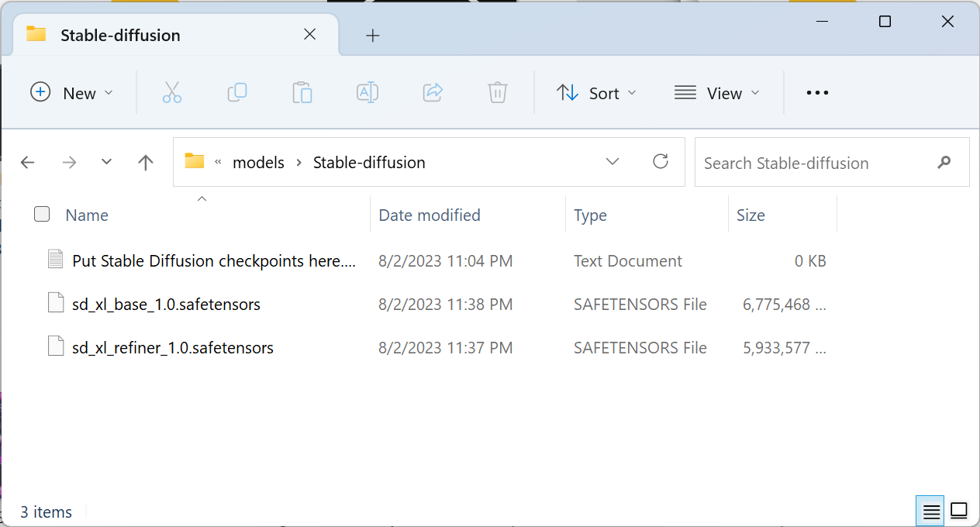The height and width of the screenshot is (527, 980).
Task: Open the View dropdown menu
Action: (x=717, y=93)
